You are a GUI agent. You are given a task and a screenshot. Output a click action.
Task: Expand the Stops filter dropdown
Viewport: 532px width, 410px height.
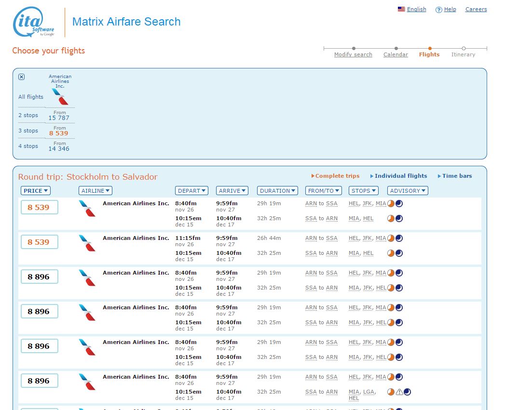[363, 191]
